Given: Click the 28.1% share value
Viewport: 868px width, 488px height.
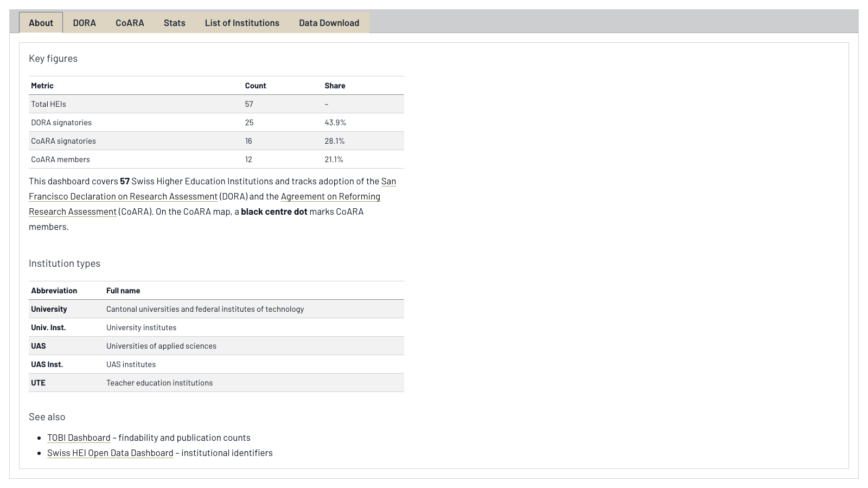Looking at the screenshot, I should (335, 141).
